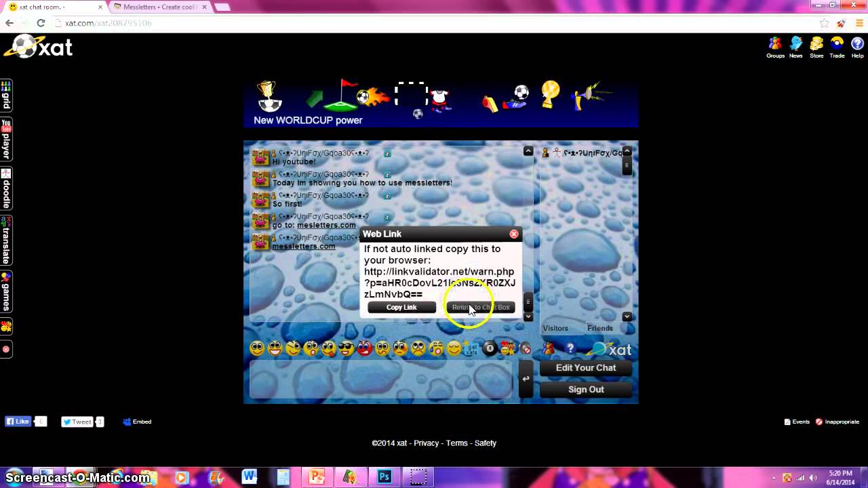Open the Trade icon
Viewport: 868px width, 488px height.
[837, 47]
